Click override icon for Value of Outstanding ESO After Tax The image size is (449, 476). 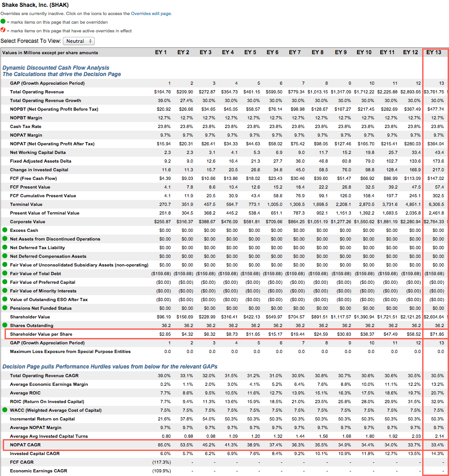coord(5,299)
